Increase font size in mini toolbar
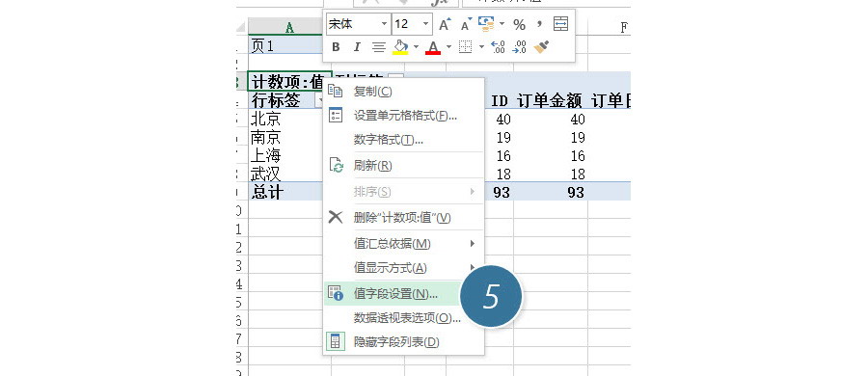 pyautogui.click(x=445, y=24)
